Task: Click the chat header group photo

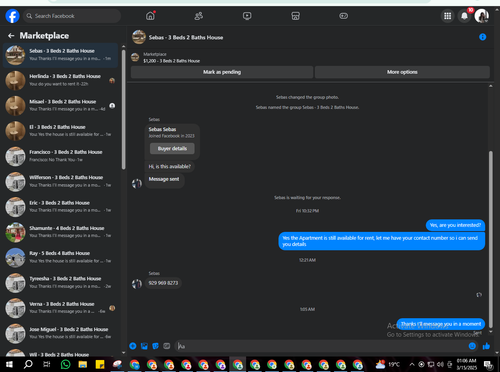Action: 139,37
